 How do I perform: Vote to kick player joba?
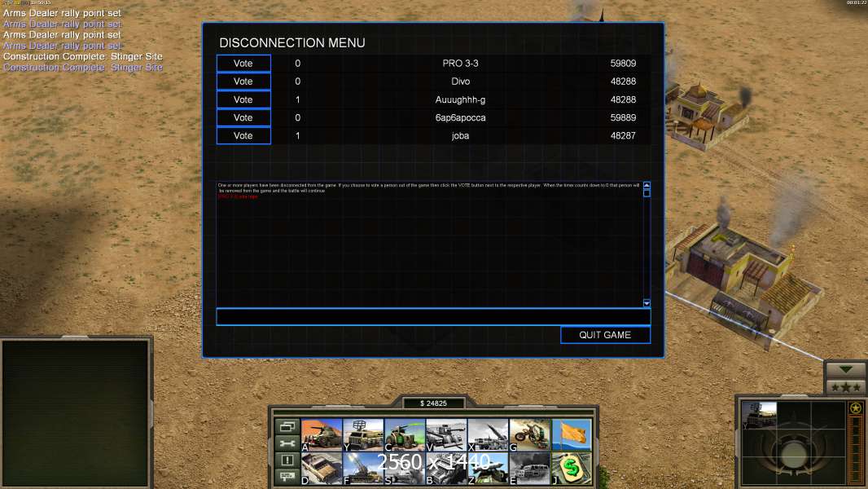243,135
